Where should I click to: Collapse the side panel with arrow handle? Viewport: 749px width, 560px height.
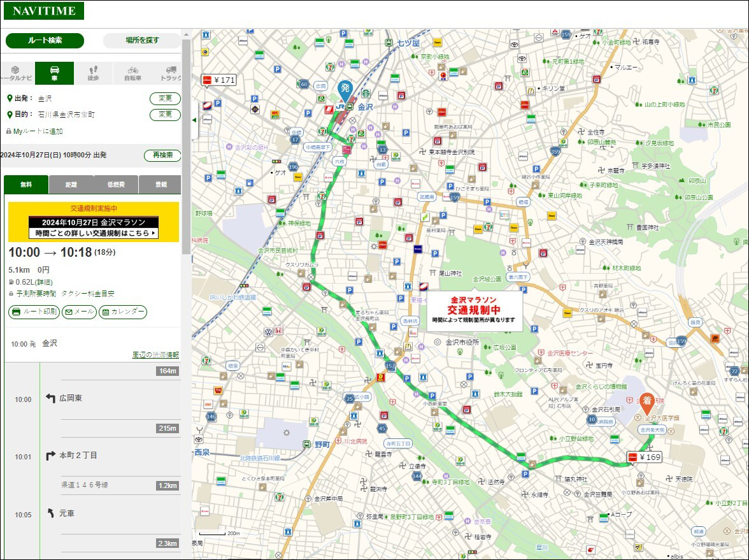coord(194,120)
